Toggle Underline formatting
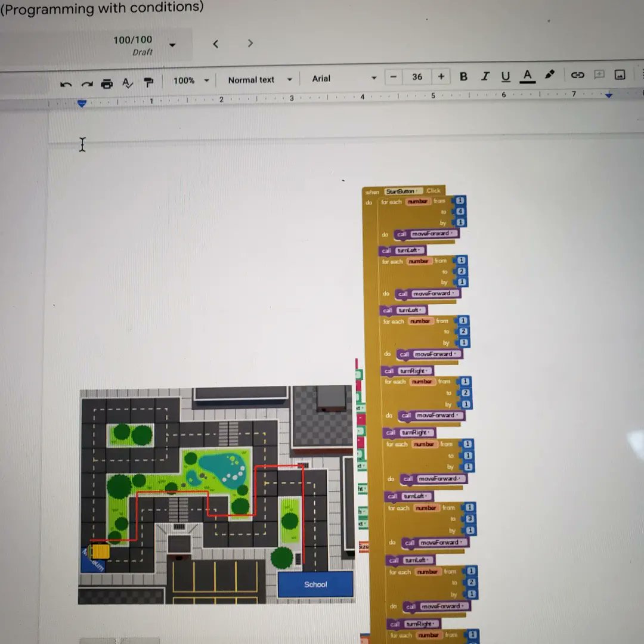Screen dimensions: 644x644 pos(506,76)
